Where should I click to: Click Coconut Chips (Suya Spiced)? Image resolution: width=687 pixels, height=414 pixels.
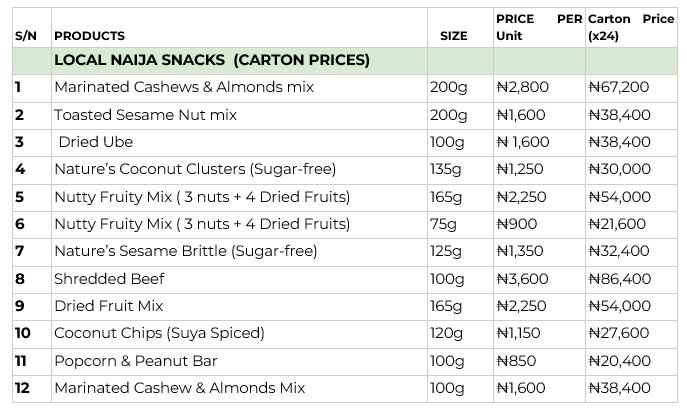point(158,333)
